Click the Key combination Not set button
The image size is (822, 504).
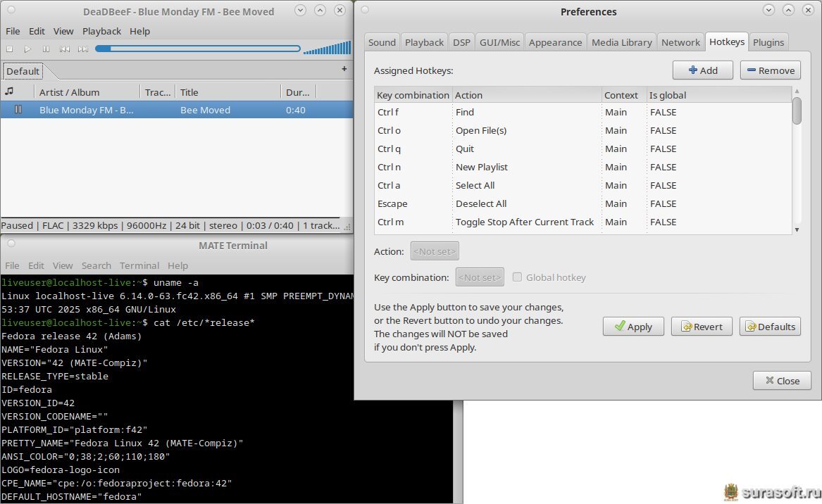(x=480, y=277)
